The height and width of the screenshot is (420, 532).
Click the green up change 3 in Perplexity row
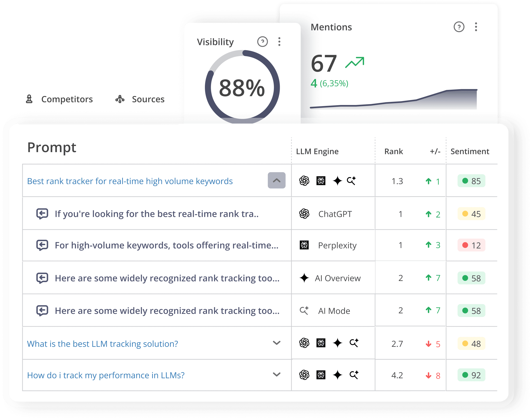433,245
